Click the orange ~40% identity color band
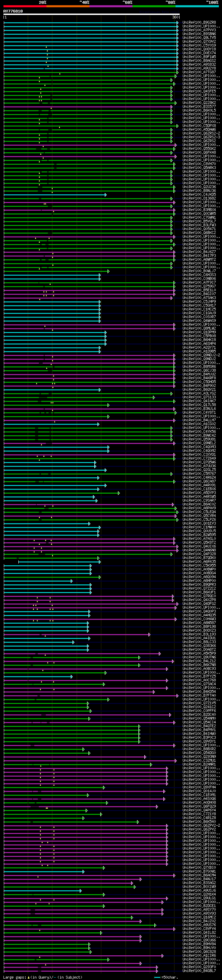The image size is (222, 980). tap(68, 6)
